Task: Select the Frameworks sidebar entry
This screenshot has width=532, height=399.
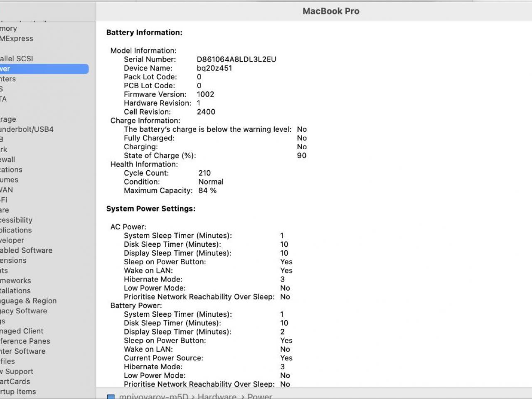Action: pyautogui.click(x=15, y=281)
